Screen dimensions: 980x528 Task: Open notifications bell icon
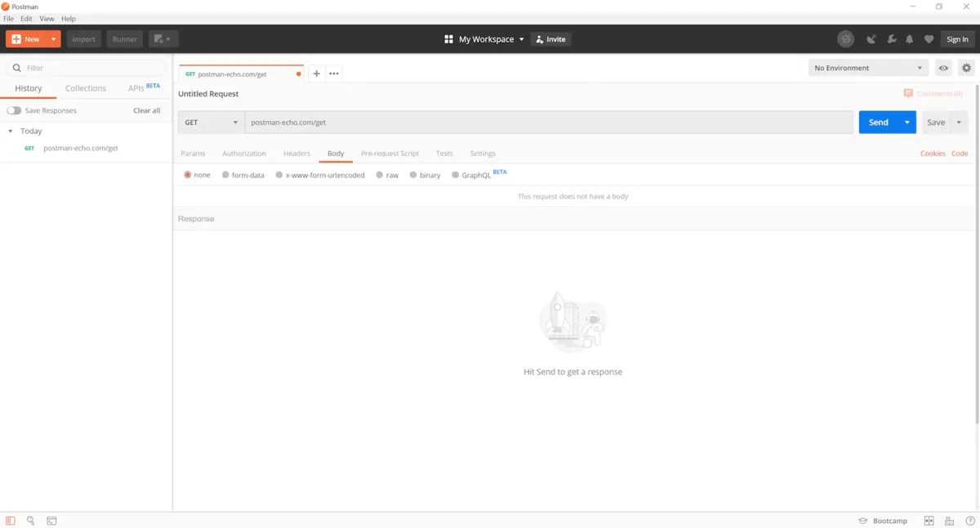[x=909, y=39]
